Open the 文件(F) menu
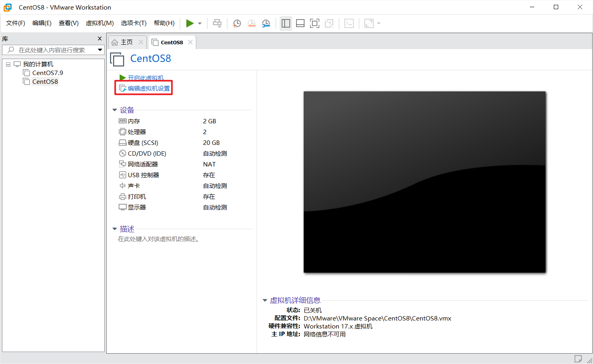The width and height of the screenshot is (593, 364). [x=16, y=23]
